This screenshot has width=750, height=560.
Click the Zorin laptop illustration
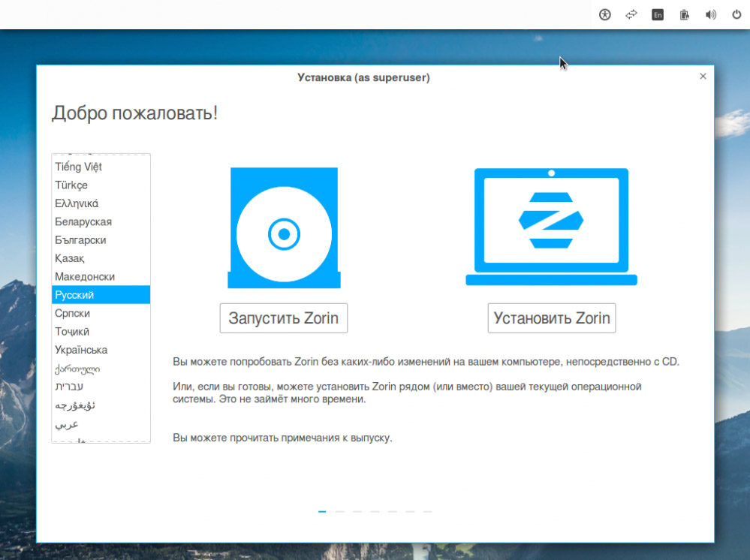pyautogui.click(x=552, y=227)
